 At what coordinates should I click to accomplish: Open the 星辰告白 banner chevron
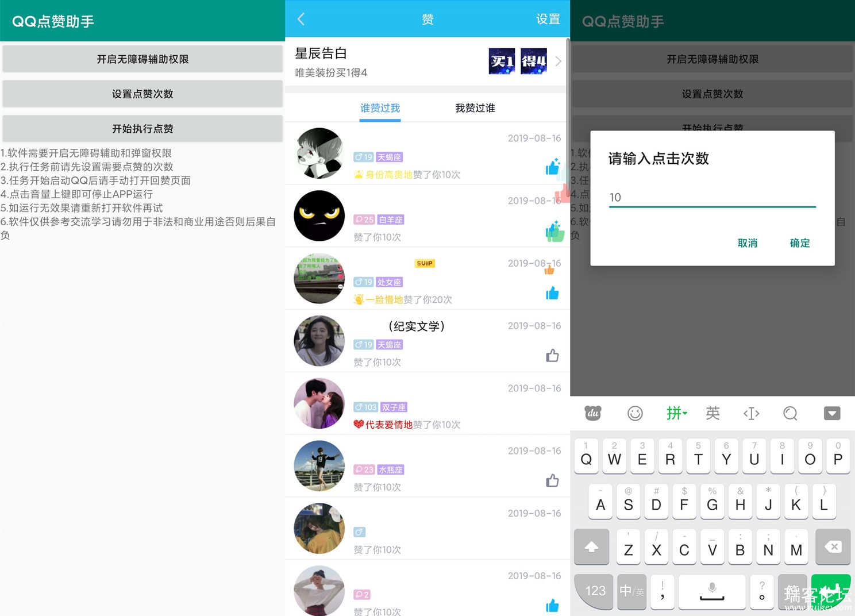558,61
